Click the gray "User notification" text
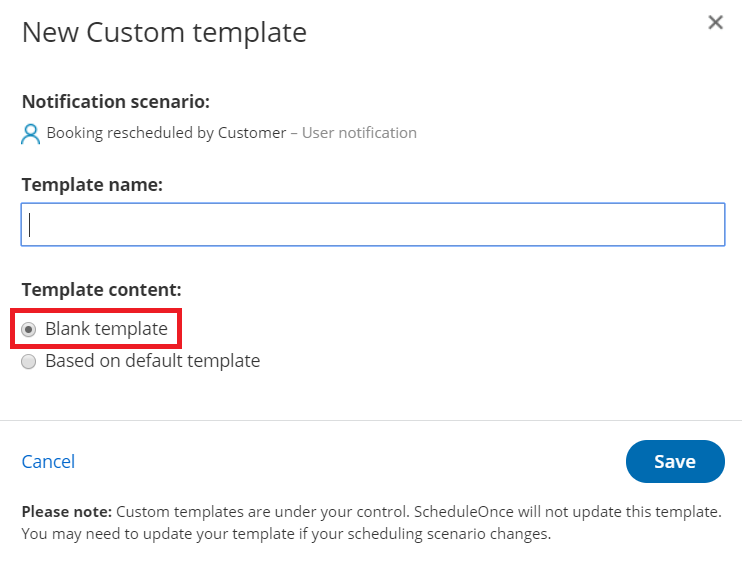This screenshot has height=564, width=742. (x=359, y=133)
